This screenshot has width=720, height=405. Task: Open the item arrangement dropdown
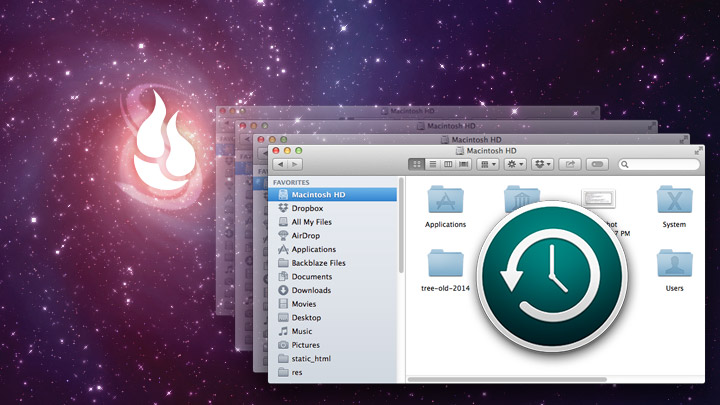(x=488, y=164)
